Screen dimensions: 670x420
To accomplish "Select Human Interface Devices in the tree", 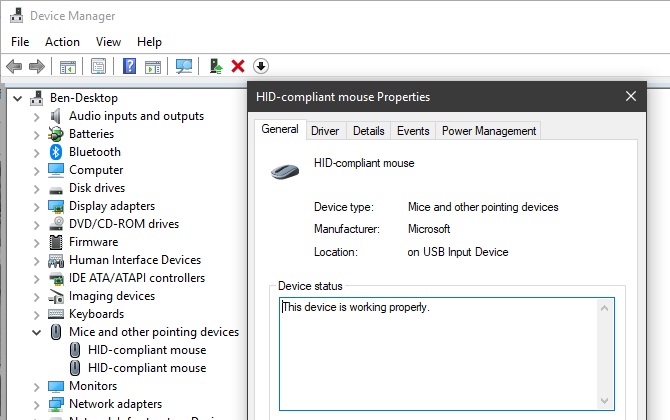I will (134, 260).
